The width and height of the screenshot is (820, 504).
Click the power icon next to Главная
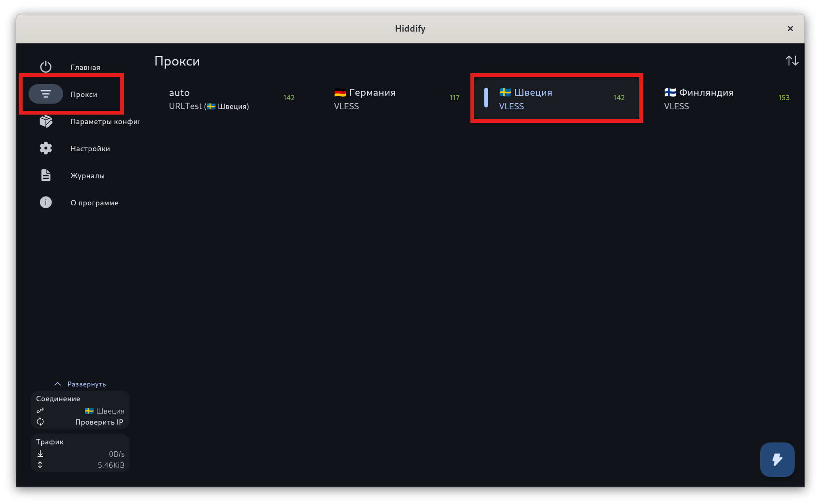[46, 67]
